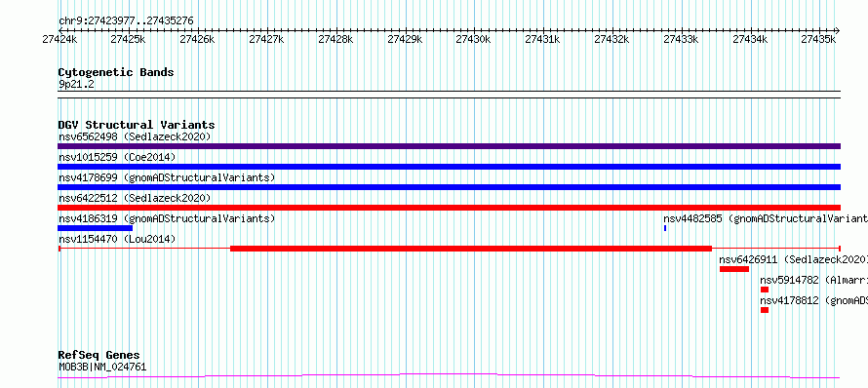Click the 27435k ruler mark
868x388 pixels.
[x=818, y=39]
